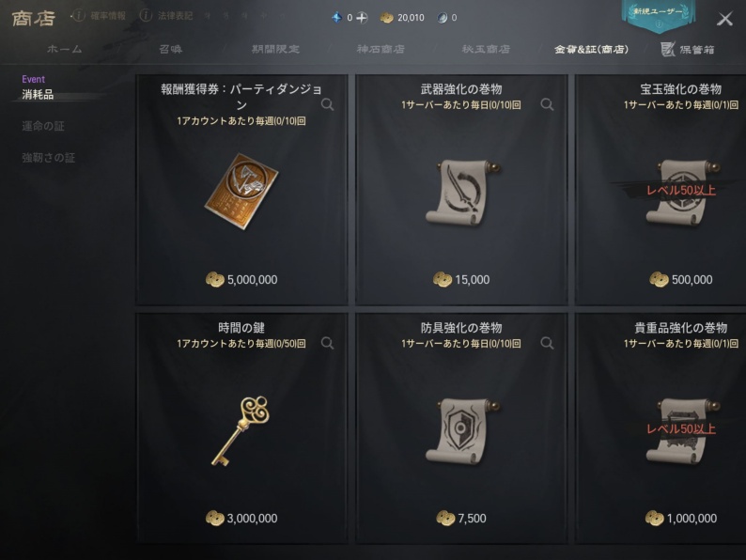Inspect 時間の鍵 with magnifier icon

tap(327, 343)
